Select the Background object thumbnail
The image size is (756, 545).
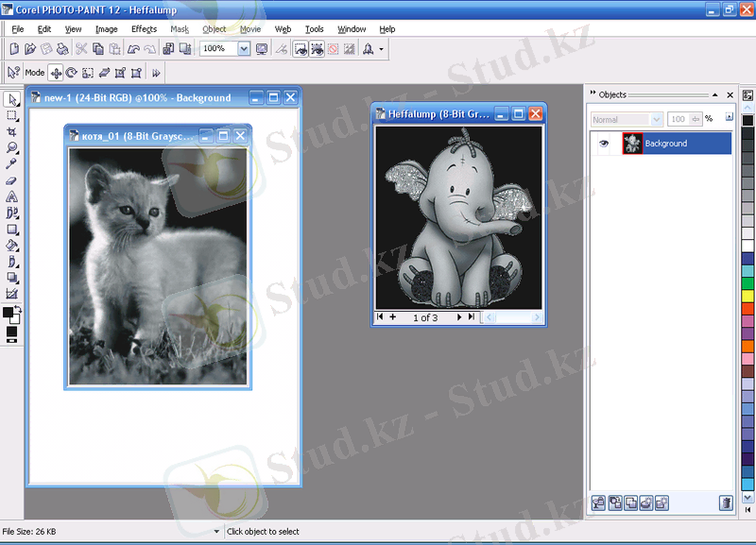coord(632,144)
